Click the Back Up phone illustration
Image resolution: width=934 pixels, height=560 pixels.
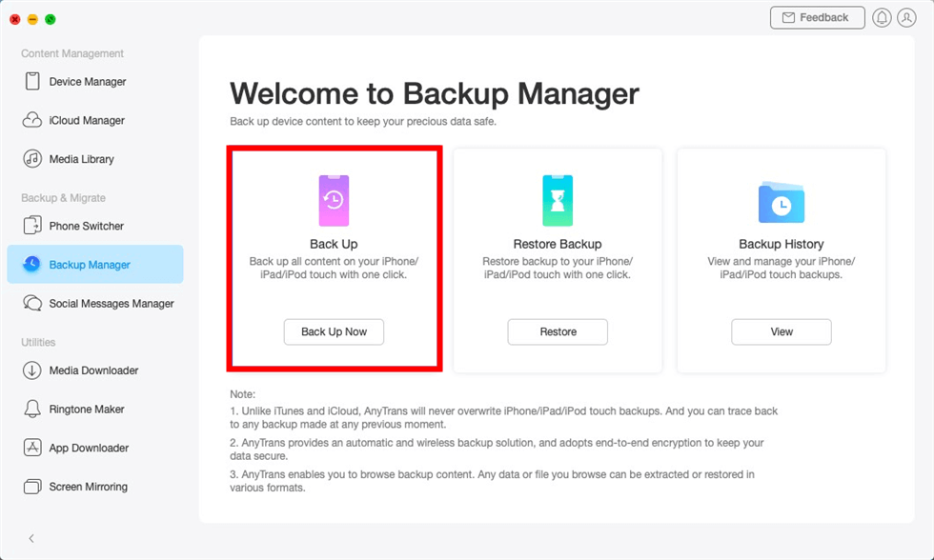tap(334, 200)
